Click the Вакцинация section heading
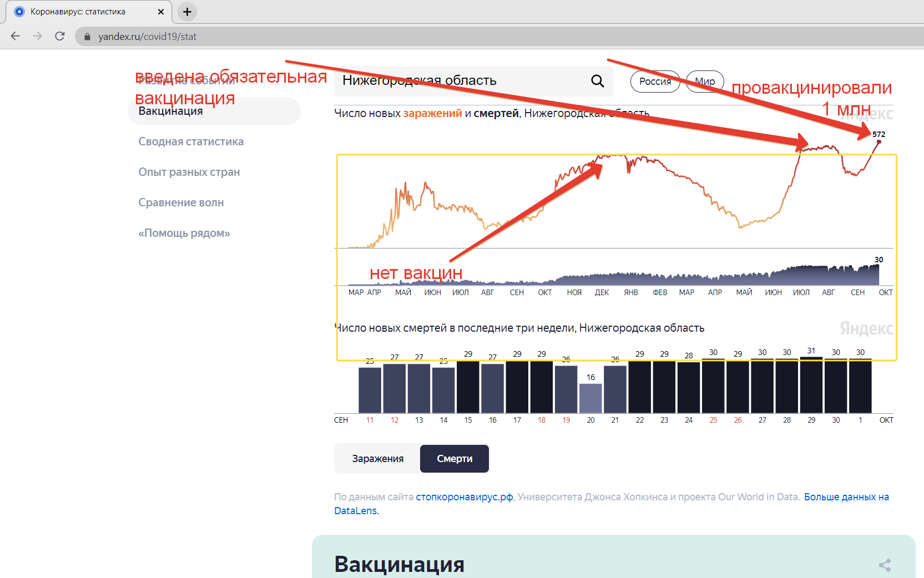The height and width of the screenshot is (578, 924). click(x=400, y=564)
